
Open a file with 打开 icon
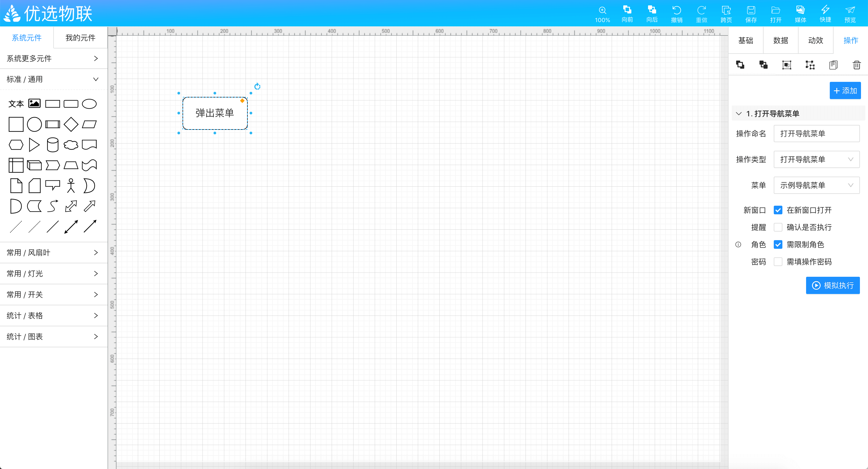[x=776, y=14]
